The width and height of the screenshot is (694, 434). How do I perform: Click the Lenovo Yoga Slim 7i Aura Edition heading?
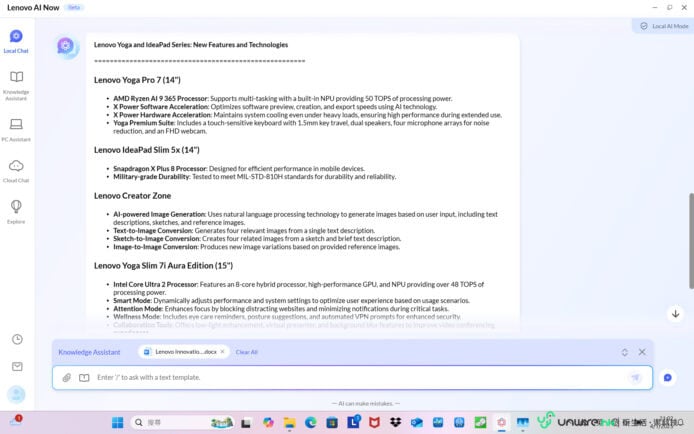coord(163,265)
